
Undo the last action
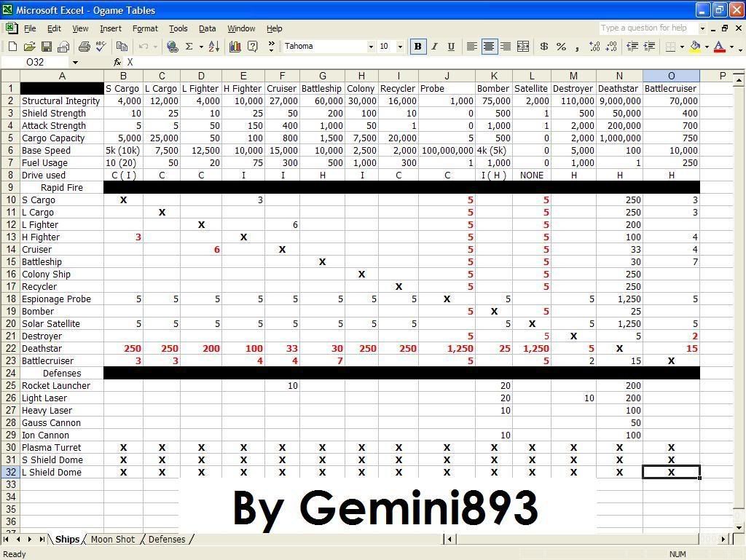pyautogui.click(x=144, y=46)
